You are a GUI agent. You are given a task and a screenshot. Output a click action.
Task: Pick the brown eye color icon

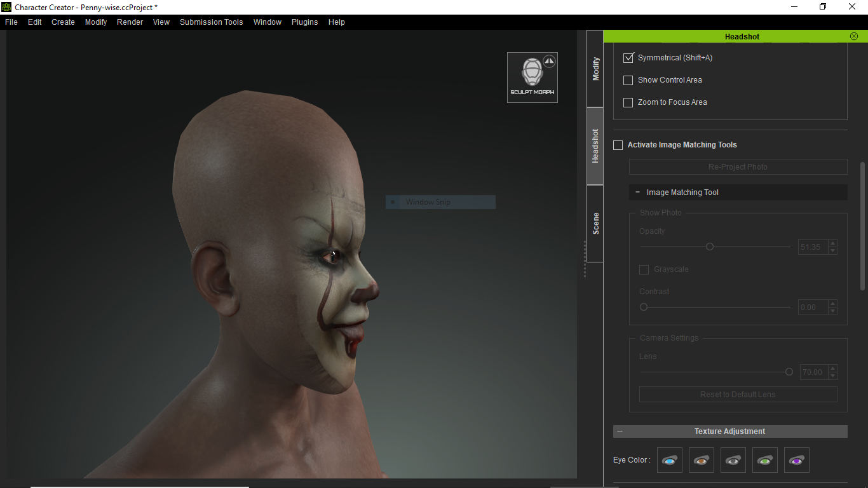[702, 460]
